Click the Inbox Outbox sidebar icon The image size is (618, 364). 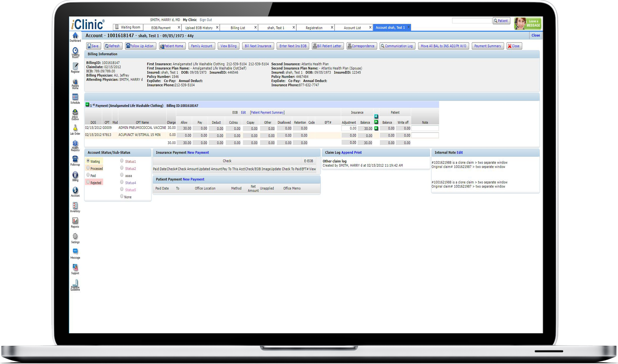(x=75, y=113)
